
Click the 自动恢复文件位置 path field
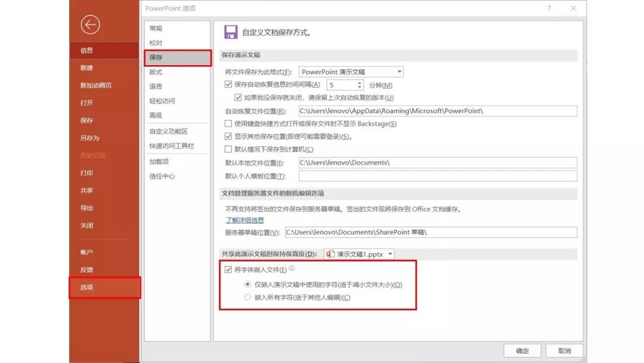coord(438,111)
